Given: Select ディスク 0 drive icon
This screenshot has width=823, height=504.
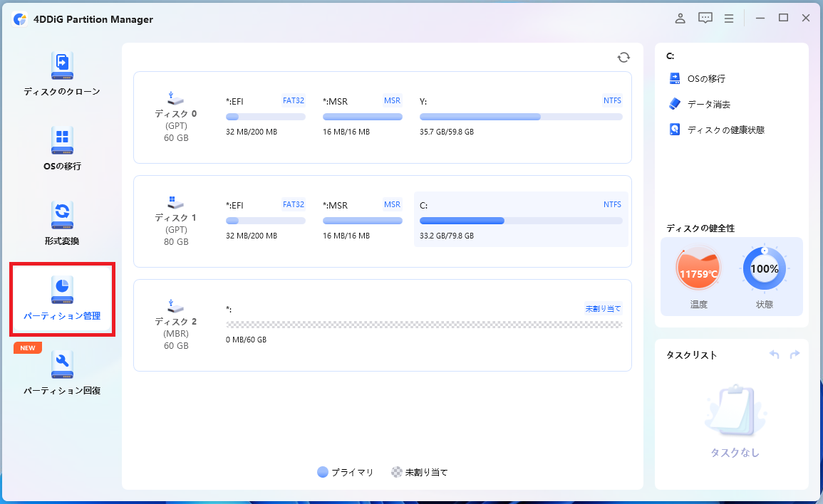Looking at the screenshot, I should [175, 98].
